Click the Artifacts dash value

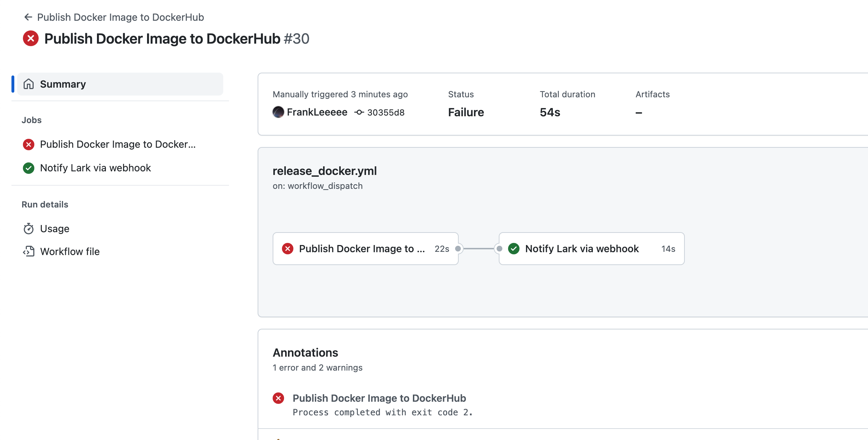pos(639,113)
